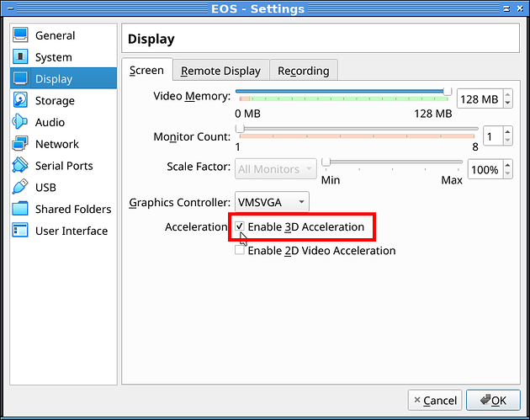Screen dimensions: 530x420
Task: Switch to the Remote Display tab
Action: point(222,71)
